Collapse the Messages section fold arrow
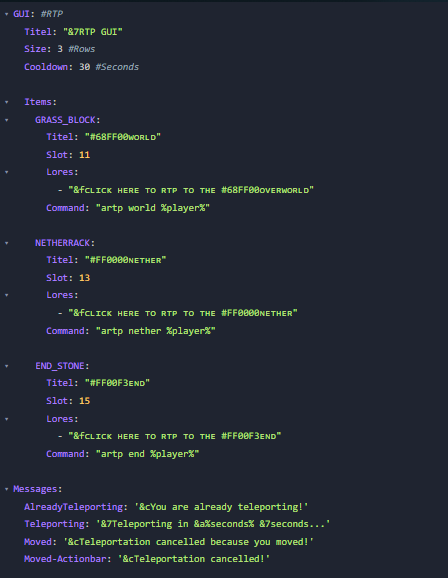 point(7,490)
